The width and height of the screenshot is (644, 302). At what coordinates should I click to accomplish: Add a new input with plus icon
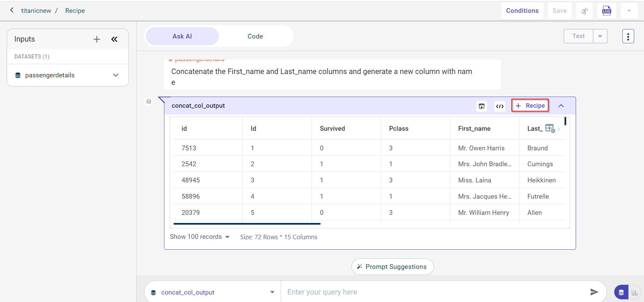[x=97, y=39]
